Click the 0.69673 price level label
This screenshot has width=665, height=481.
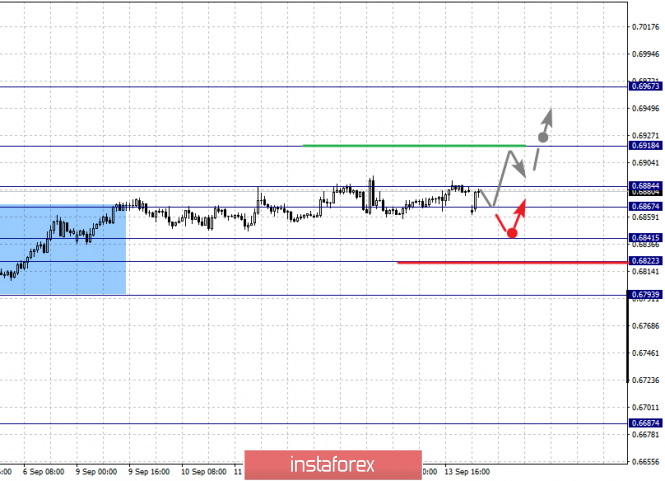click(645, 86)
